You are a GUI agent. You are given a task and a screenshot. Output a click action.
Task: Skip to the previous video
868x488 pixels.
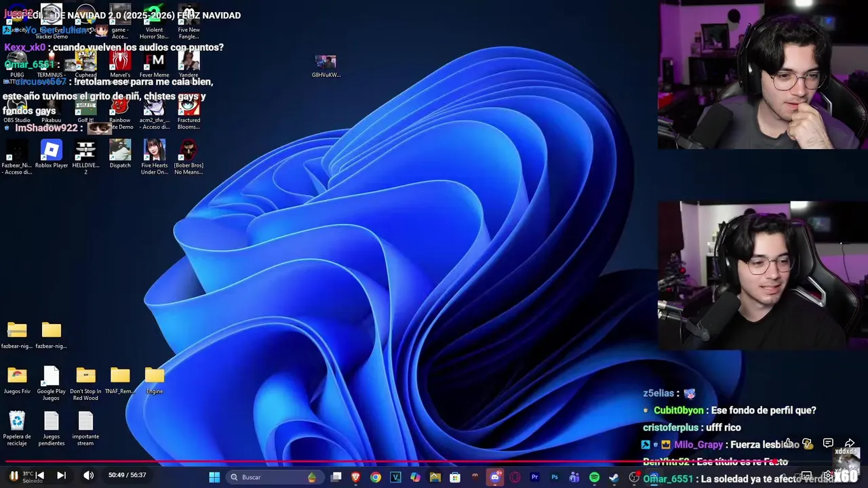click(40, 476)
